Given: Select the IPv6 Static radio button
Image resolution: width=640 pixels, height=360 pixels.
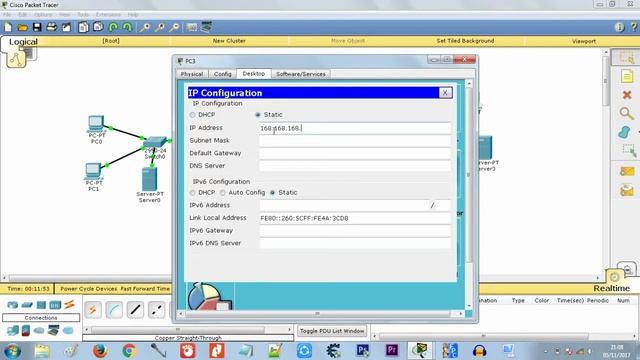Looking at the screenshot, I should [273, 193].
